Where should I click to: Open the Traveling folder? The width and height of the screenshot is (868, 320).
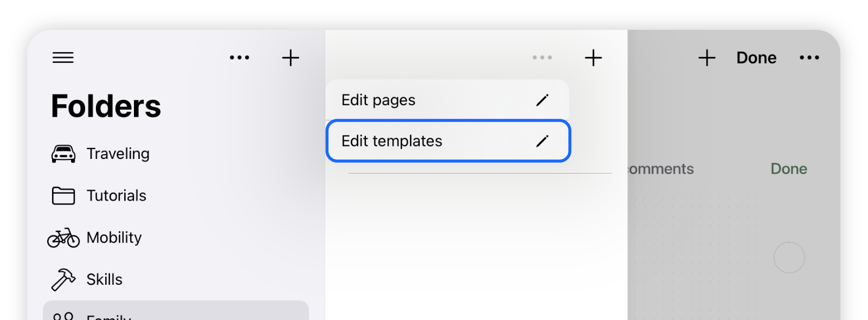(x=118, y=153)
